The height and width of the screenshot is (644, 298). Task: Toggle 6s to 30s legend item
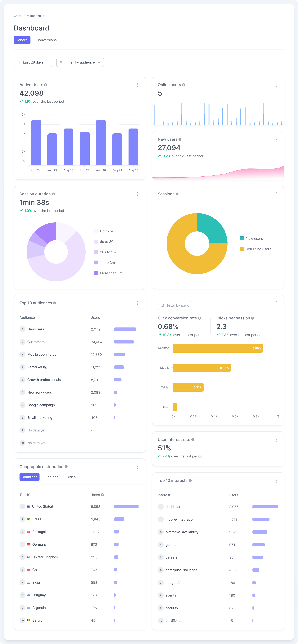click(x=104, y=242)
